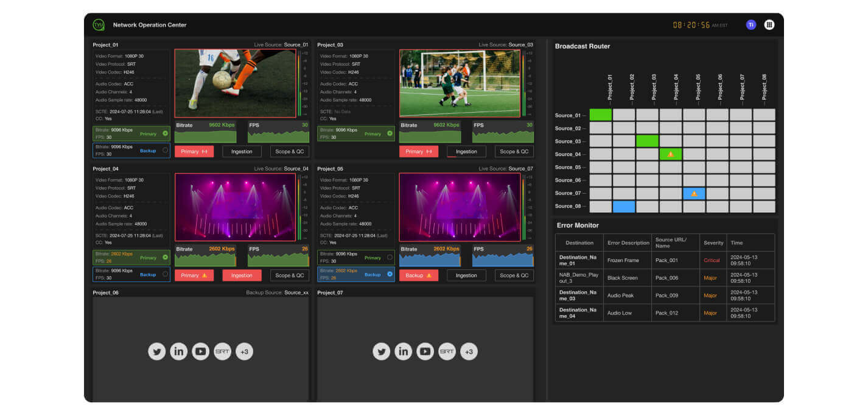Expand the +3 platforms badge in Project_07
This screenshot has height=415, width=868.
pyautogui.click(x=469, y=351)
